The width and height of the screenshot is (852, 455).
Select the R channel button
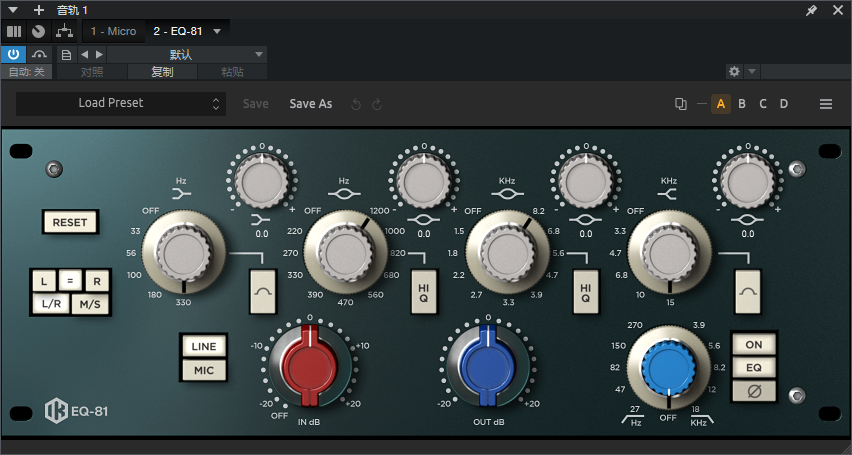tap(97, 281)
